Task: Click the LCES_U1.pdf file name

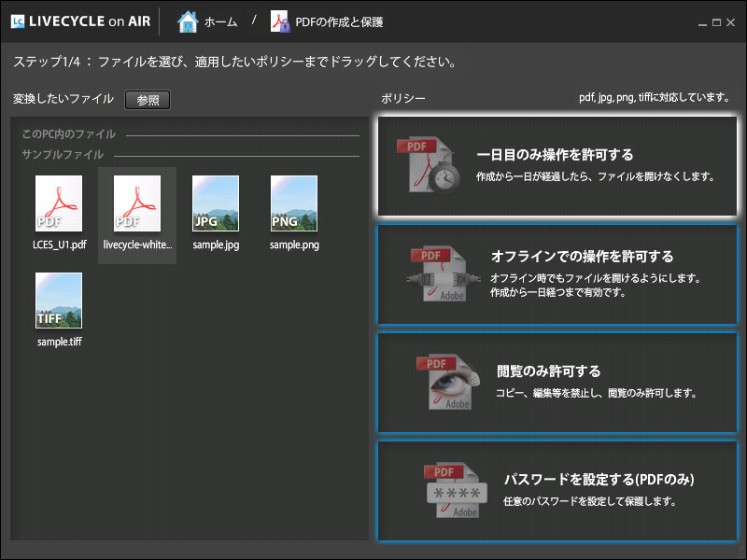Action: point(60,245)
